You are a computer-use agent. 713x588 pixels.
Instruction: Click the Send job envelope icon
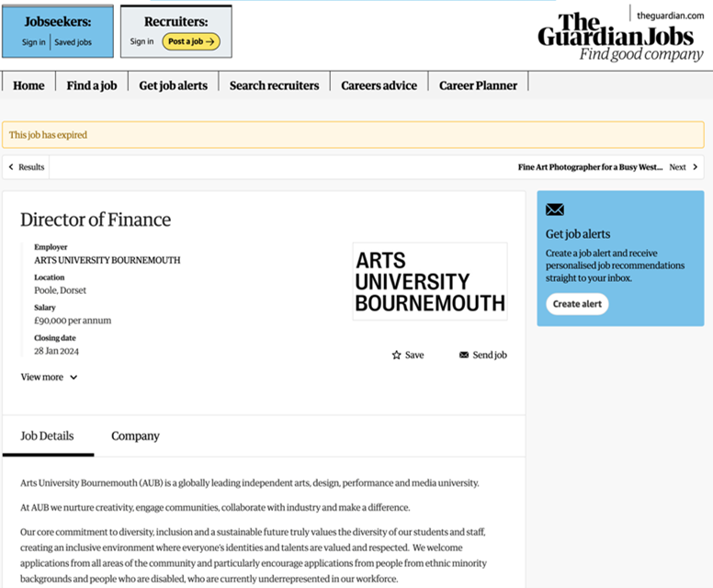click(464, 355)
